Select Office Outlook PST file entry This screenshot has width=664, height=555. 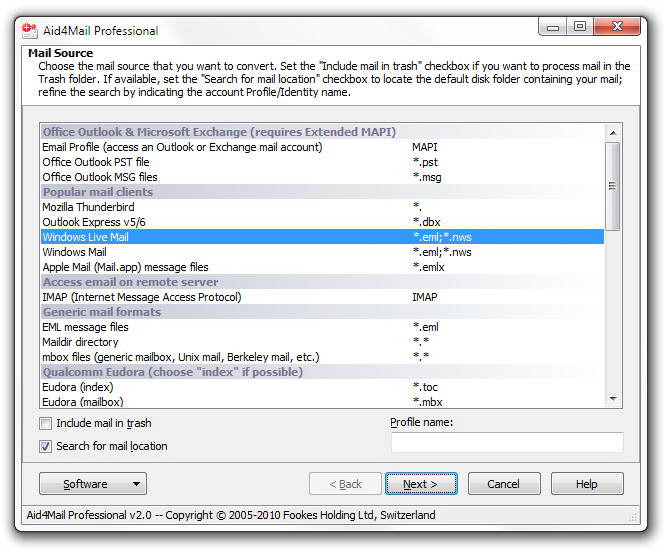[x=96, y=162]
